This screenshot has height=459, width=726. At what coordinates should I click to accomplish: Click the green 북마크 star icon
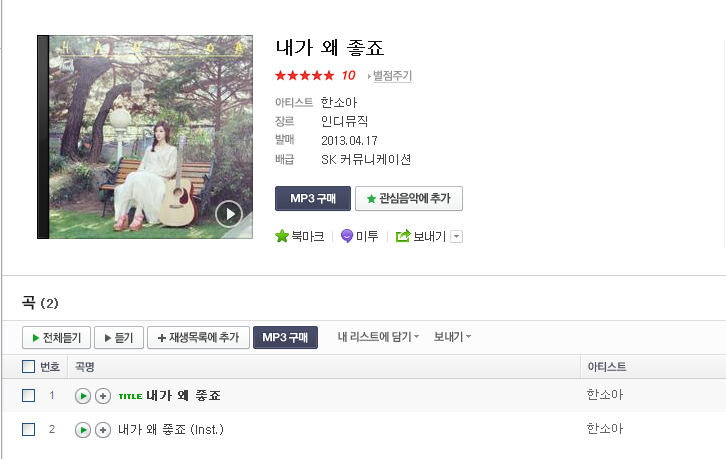282,236
